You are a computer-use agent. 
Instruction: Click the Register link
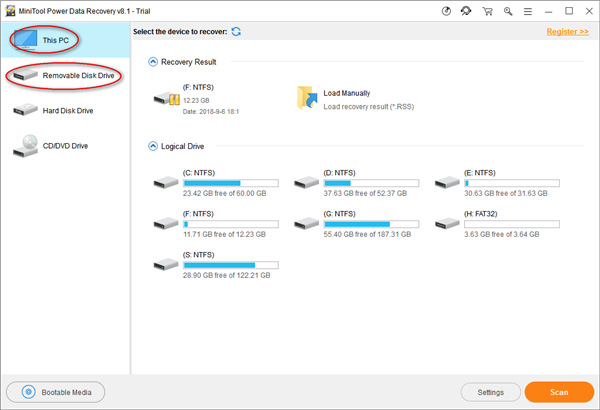click(567, 32)
